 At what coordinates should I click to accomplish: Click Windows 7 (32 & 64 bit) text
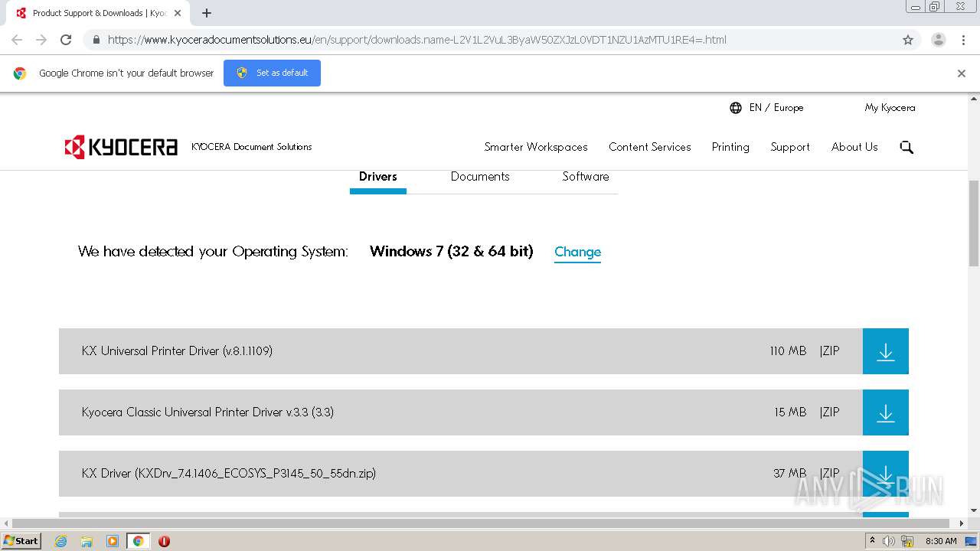(452, 251)
